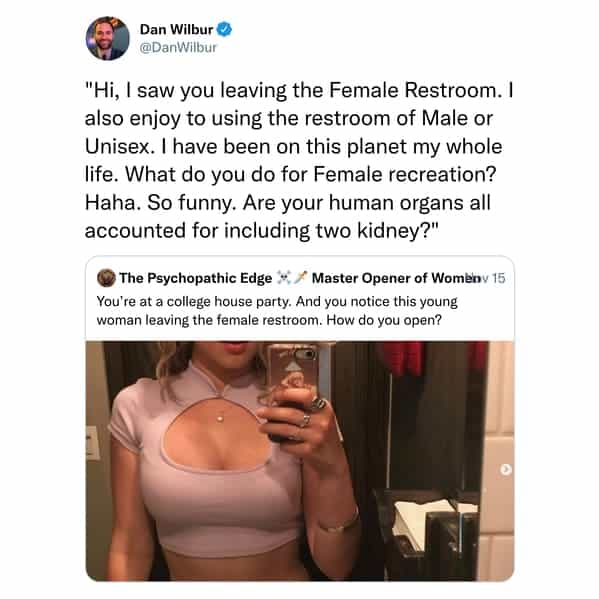
Task: Click the red towel hanging in background
Action: [x=401, y=358]
